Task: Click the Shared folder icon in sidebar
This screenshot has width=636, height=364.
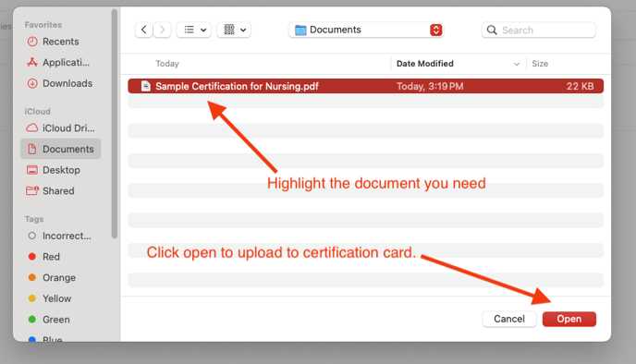Action: (32, 190)
